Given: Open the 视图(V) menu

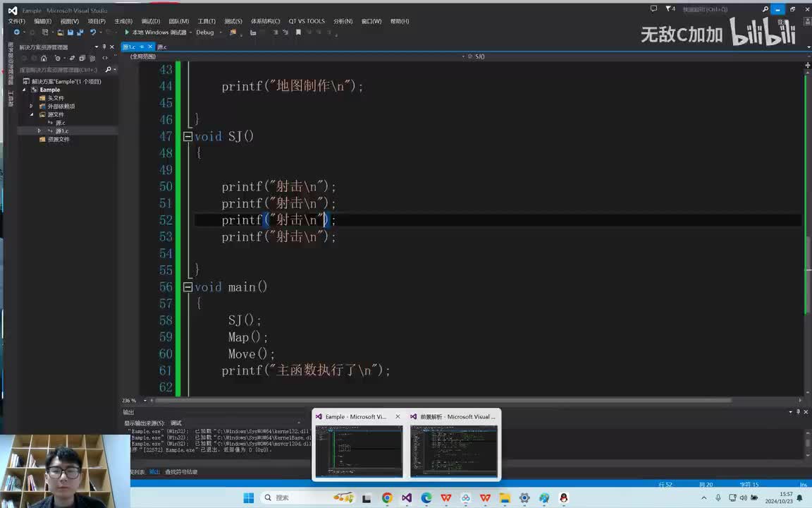Looking at the screenshot, I should 69,21.
